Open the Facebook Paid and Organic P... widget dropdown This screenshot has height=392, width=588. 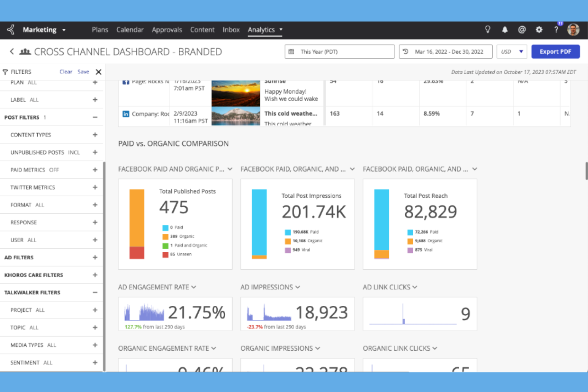pyautogui.click(x=230, y=169)
